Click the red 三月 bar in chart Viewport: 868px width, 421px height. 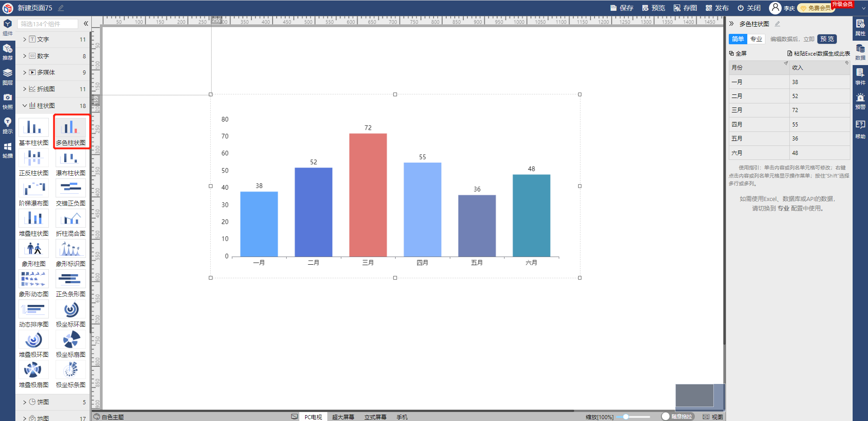368,195
